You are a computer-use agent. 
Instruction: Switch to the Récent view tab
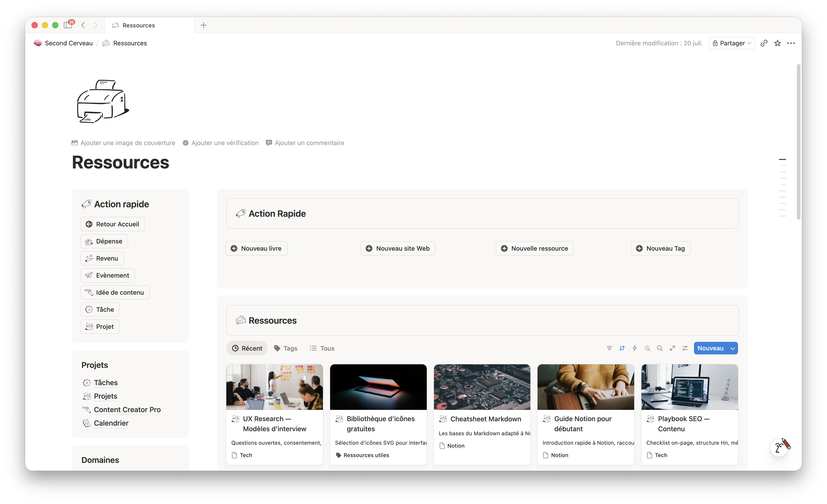(247, 348)
